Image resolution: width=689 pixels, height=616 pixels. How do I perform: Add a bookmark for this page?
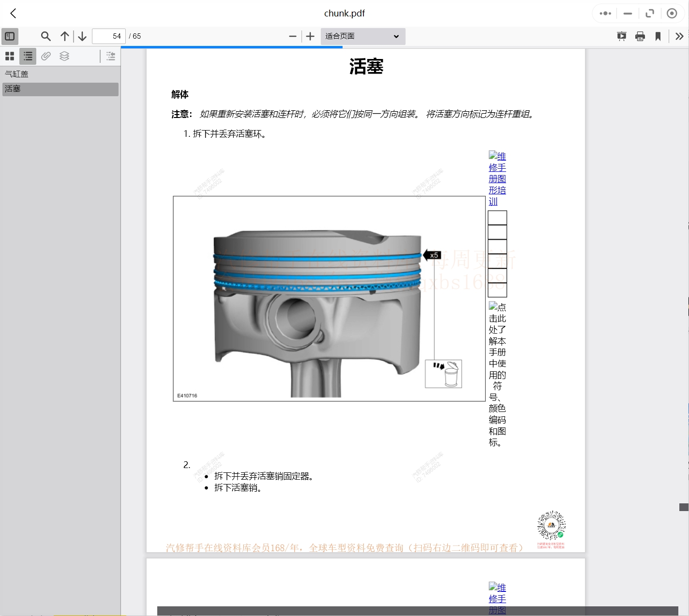click(x=658, y=36)
